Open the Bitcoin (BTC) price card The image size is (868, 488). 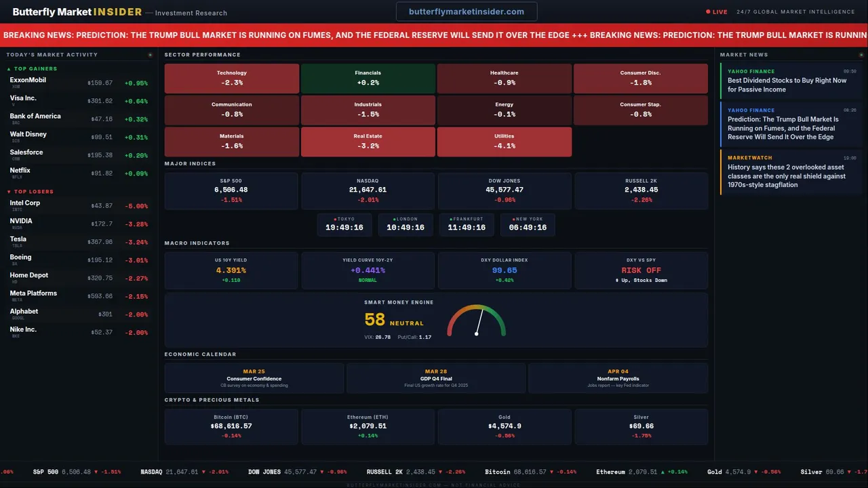point(231,426)
